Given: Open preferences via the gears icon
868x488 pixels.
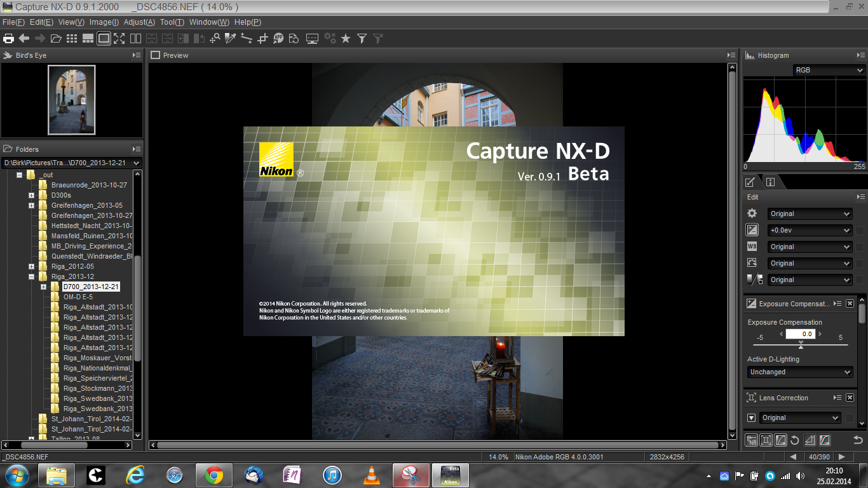Looking at the screenshot, I should click(x=330, y=39).
